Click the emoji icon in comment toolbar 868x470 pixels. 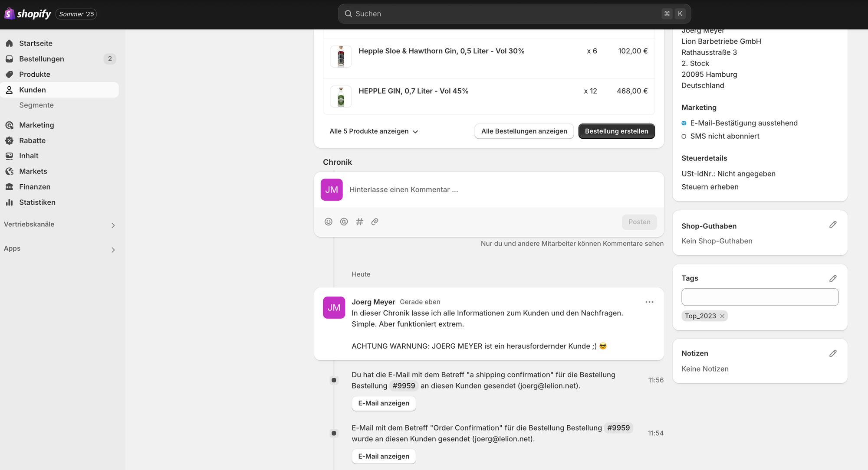tap(329, 222)
